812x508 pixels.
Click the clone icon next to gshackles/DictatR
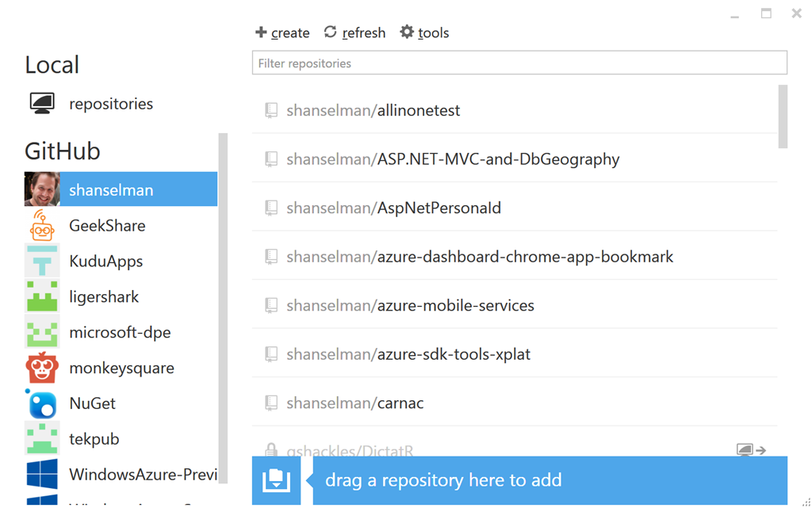coord(751,450)
